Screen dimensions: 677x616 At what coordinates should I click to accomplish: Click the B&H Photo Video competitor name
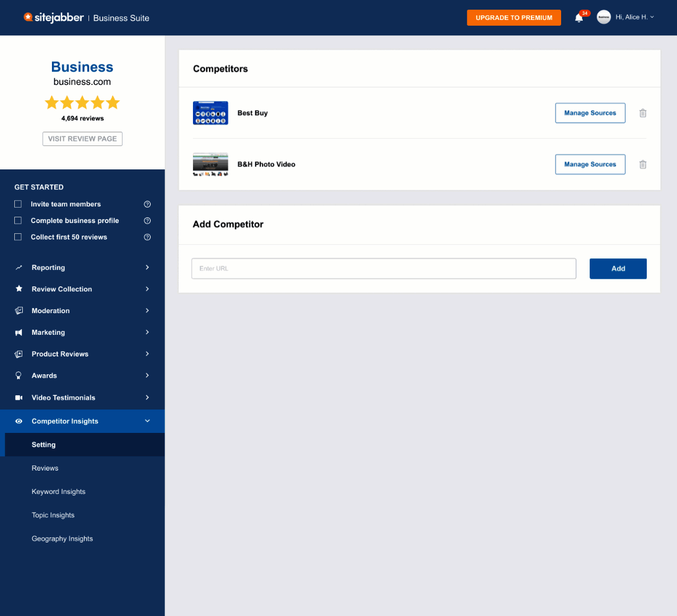tap(267, 164)
